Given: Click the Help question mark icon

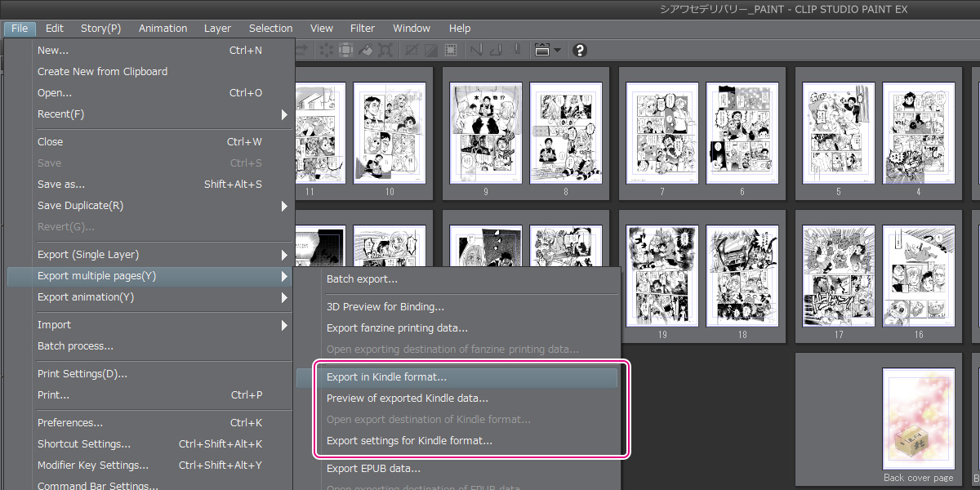Looking at the screenshot, I should coord(580,50).
